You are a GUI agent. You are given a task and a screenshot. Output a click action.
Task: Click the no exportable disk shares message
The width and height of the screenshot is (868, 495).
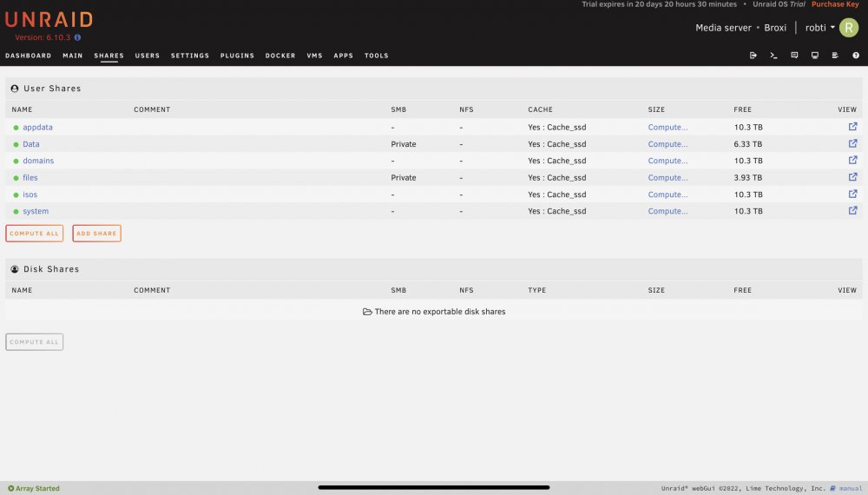coord(434,312)
